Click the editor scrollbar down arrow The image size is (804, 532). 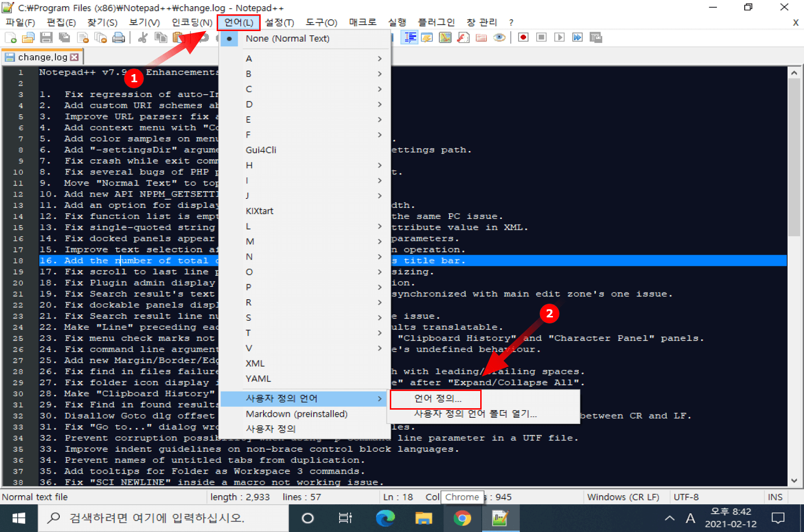794,481
